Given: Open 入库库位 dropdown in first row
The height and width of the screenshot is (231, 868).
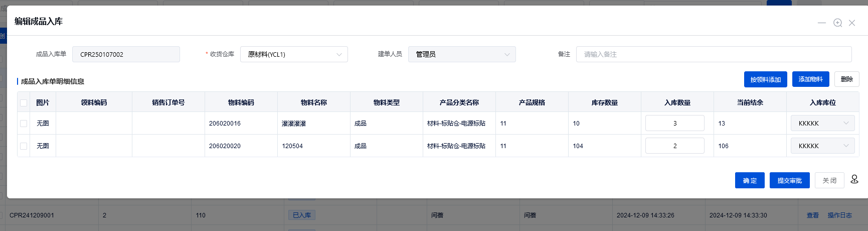Looking at the screenshot, I should coord(822,124).
